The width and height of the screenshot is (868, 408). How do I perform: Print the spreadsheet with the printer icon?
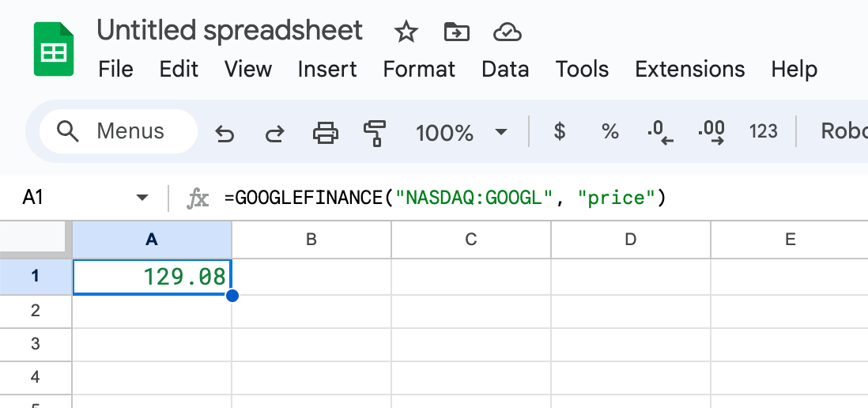point(325,132)
